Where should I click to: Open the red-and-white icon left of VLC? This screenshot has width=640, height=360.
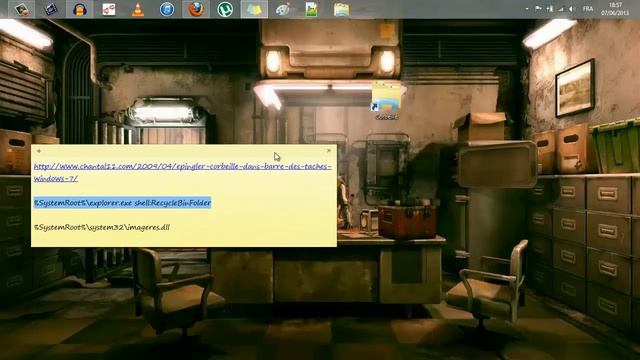[x=109, y=9]
